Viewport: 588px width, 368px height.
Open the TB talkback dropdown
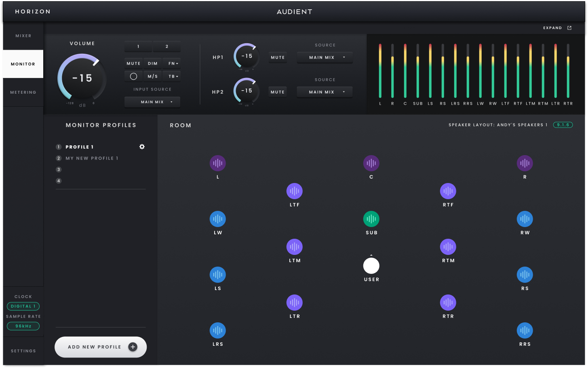point(172,76)
